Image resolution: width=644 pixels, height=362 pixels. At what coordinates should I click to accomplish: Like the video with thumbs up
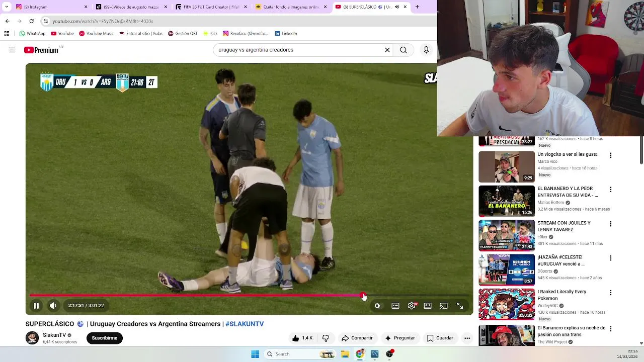pos(302,338)
